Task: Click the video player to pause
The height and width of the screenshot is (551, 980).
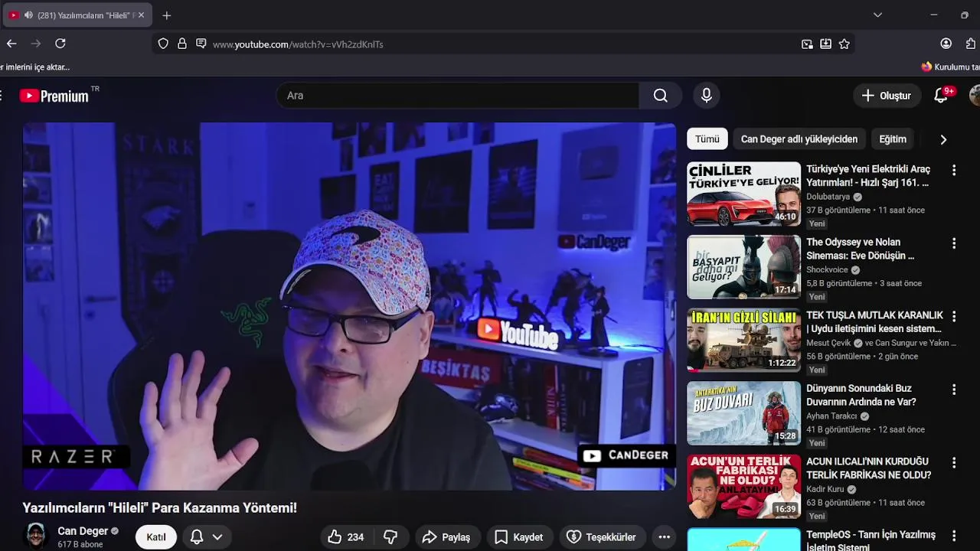Action: click(x=349, y=306)
